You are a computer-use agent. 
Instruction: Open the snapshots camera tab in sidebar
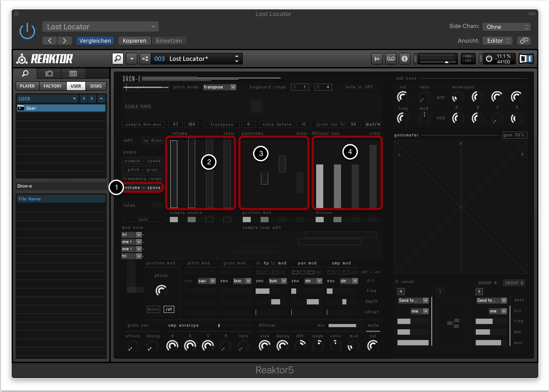click(x=49, y=74)
